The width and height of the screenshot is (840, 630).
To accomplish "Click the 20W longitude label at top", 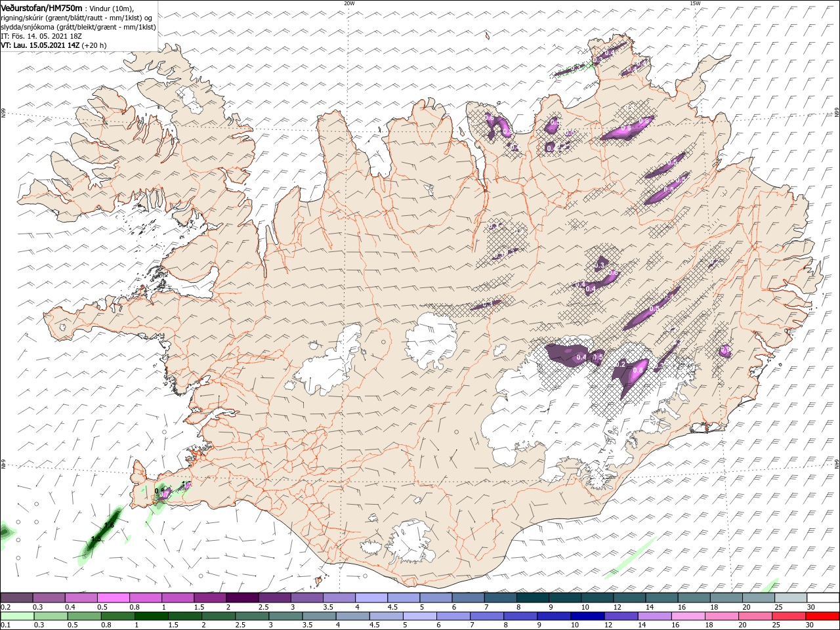I will tap(349, 3).
